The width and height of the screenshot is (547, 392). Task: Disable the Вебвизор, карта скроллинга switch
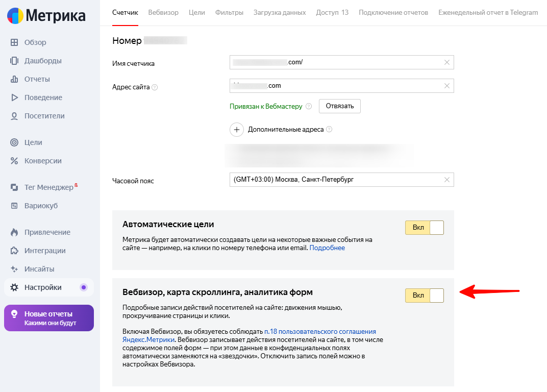424,296
